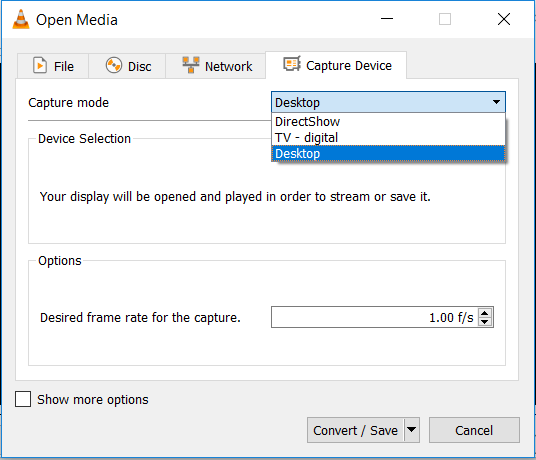The width and height of the screenshot is (536, 460).
Task: Choose TV - digital capture mode
Action: coord(388,137)
